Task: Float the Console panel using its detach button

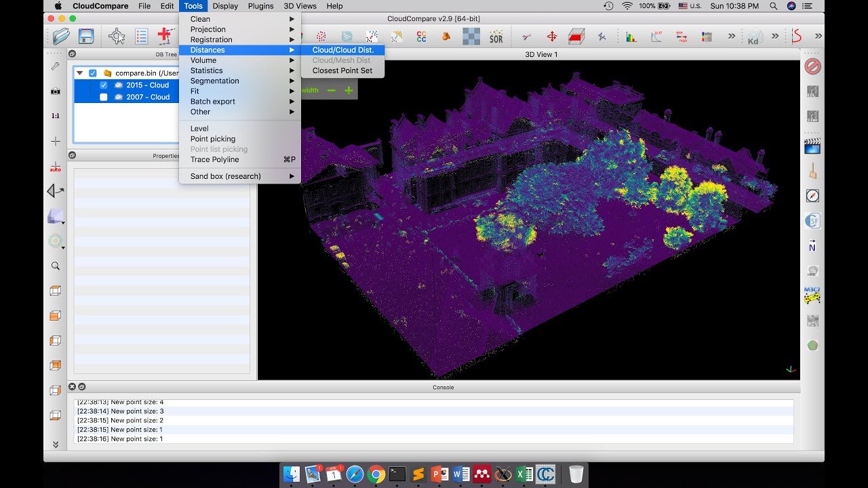Action: tap(81, 387)
